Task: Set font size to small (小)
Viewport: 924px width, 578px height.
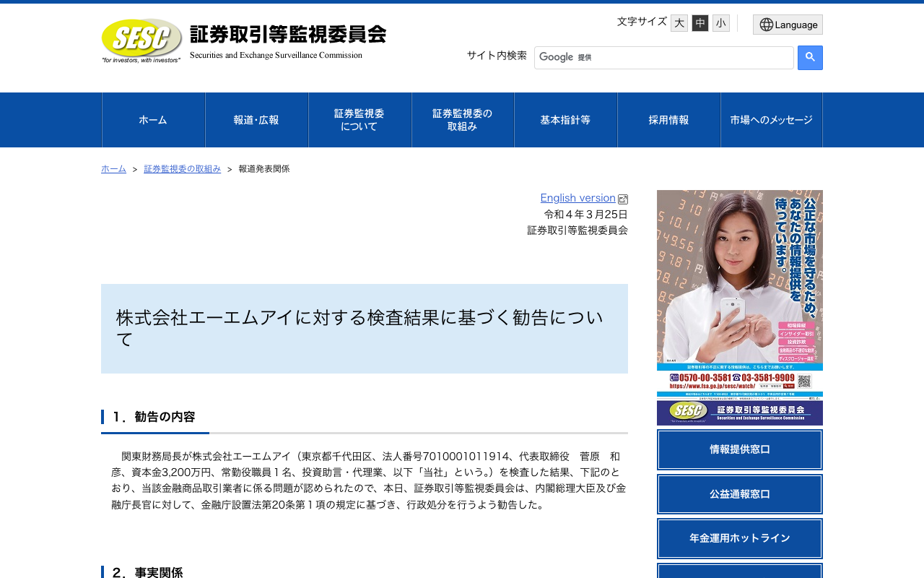Action: [721, 23]
